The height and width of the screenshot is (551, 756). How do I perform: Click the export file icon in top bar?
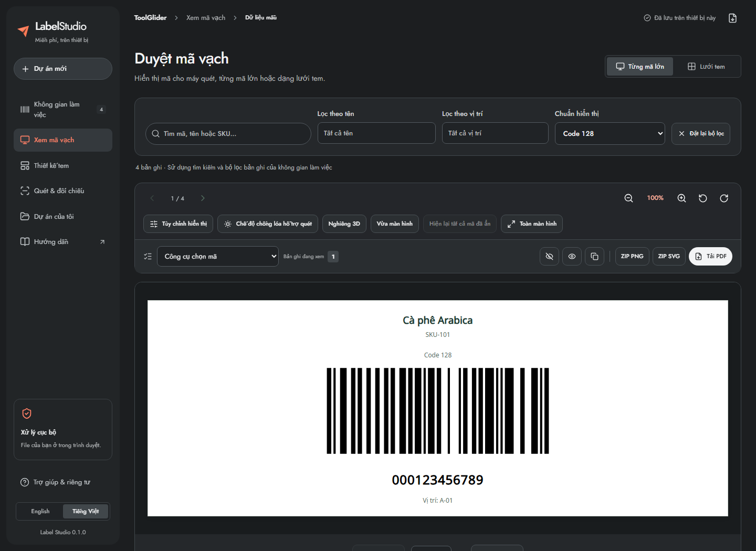tap(733, 18)
